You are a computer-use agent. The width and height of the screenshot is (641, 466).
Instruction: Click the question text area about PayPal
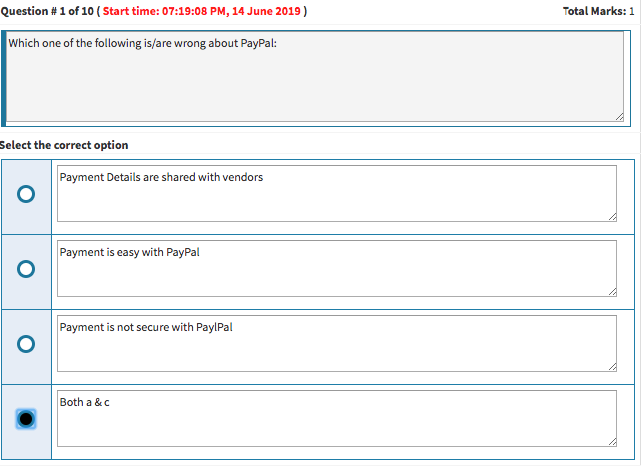315,78
